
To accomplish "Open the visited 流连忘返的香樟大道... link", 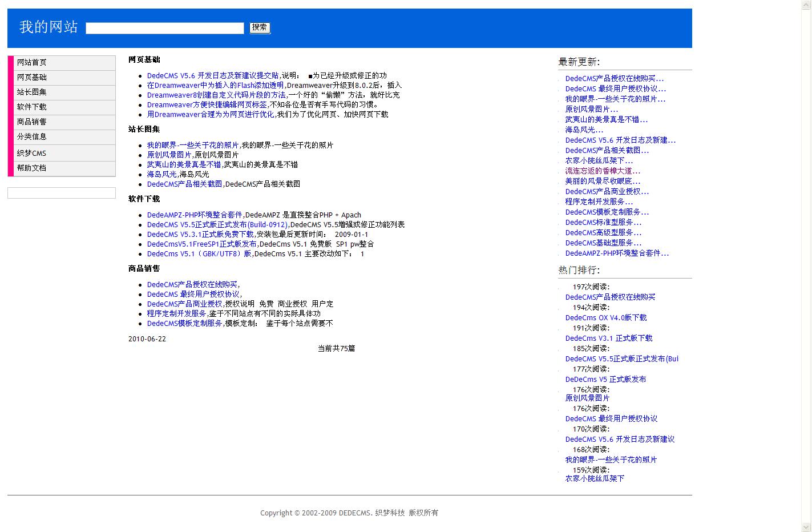I will point(603,171).
